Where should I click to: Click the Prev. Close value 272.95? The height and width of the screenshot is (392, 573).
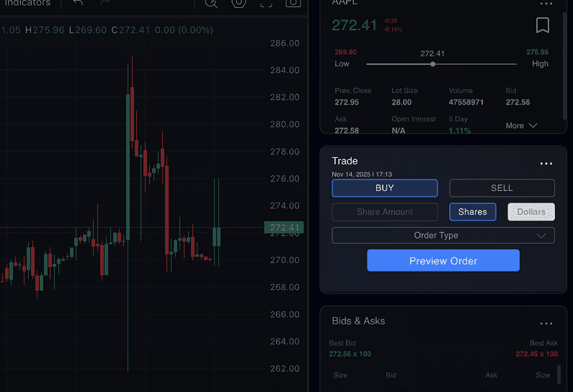tap(347, 102)
